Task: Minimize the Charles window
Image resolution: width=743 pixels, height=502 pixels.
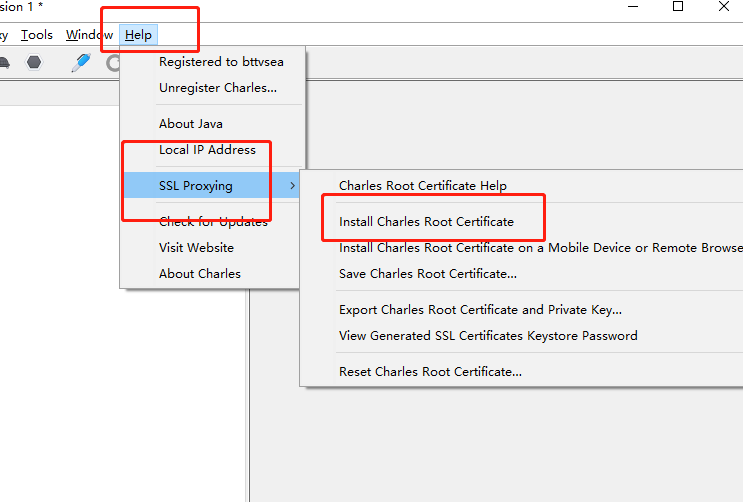Action: tap(632, 7)
